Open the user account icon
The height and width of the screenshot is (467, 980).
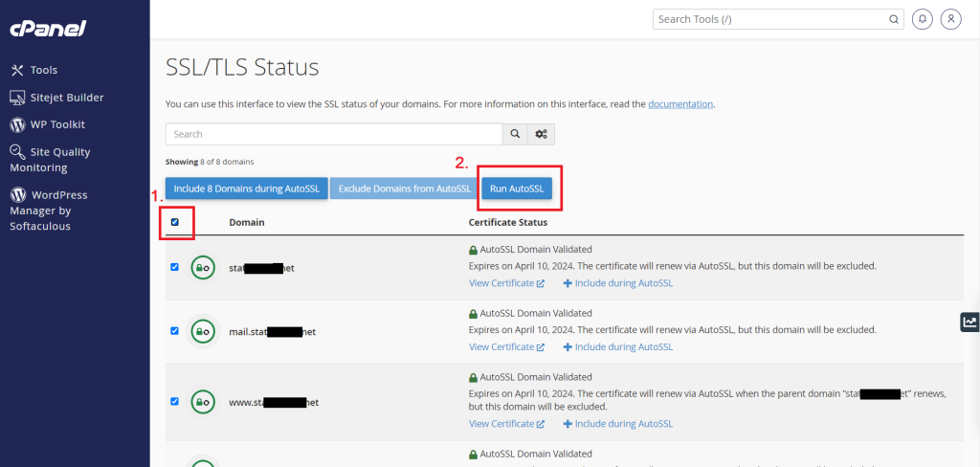tap(950, 19)
